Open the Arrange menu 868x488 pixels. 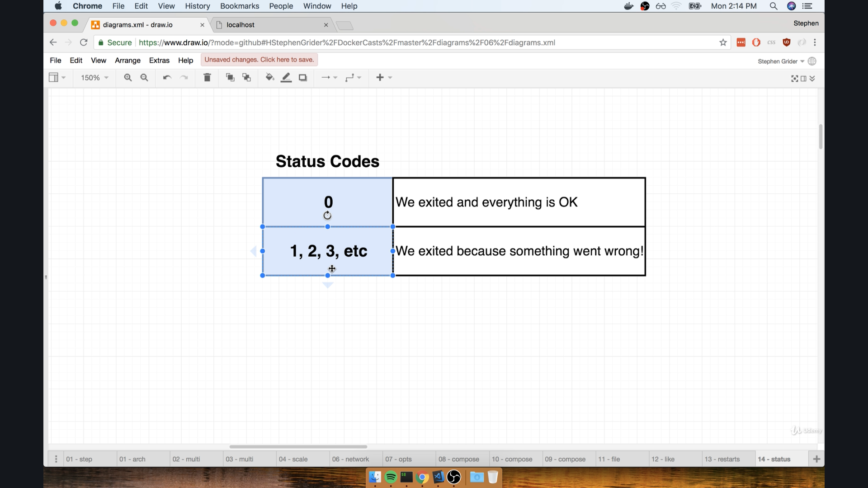pyautogui.click(x=127, y=61)
